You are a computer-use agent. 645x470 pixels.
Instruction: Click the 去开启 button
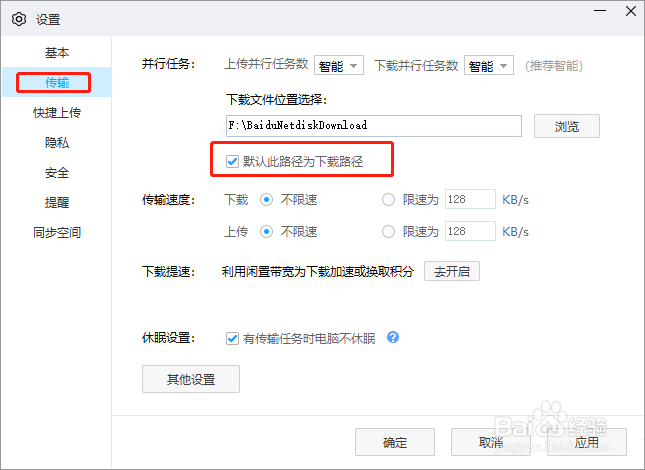point(452,271)
